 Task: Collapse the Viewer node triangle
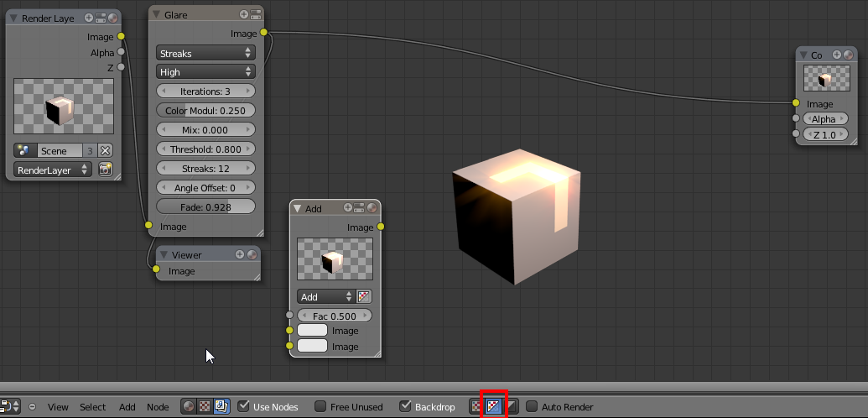click(x=164, y=254)
